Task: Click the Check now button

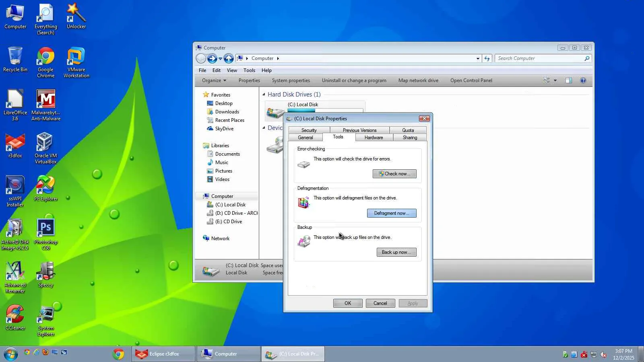Action: [x=394, y=174]
